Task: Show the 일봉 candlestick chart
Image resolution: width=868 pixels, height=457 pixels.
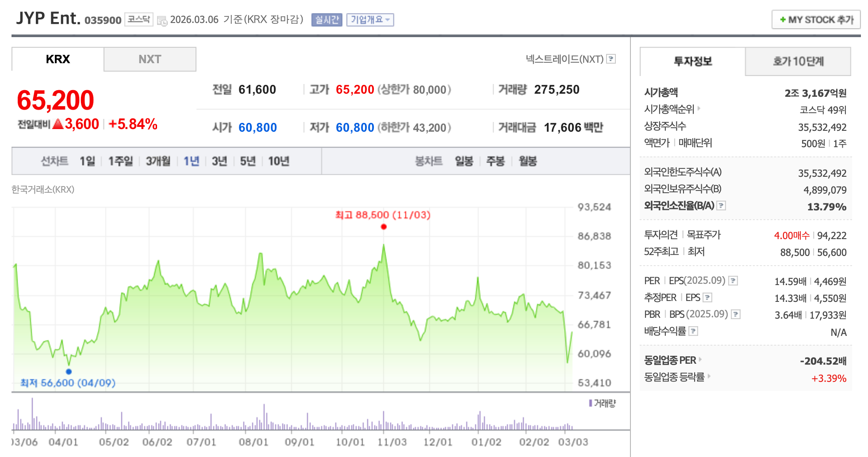Action: (464, 161)
